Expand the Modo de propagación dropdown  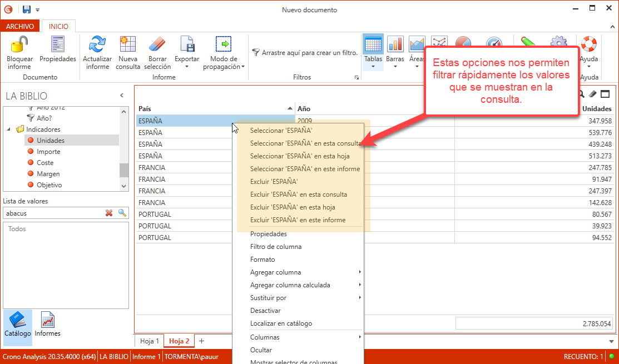tap(224, 53)
